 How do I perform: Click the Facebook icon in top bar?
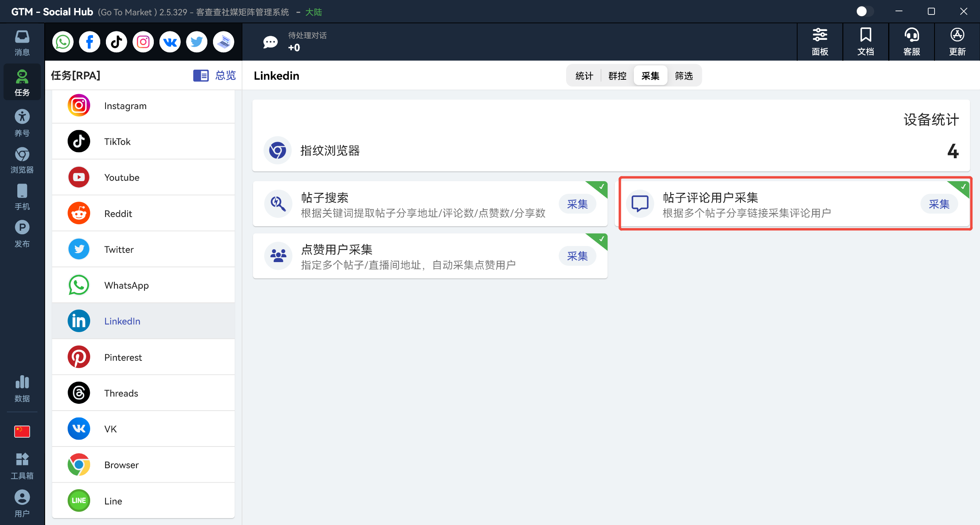89,42
